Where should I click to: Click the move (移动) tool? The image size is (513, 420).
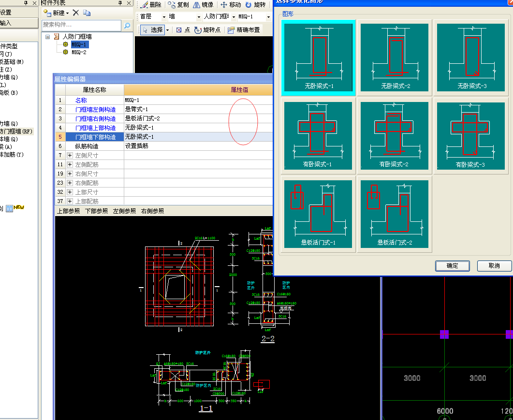[x=231, y=4]
